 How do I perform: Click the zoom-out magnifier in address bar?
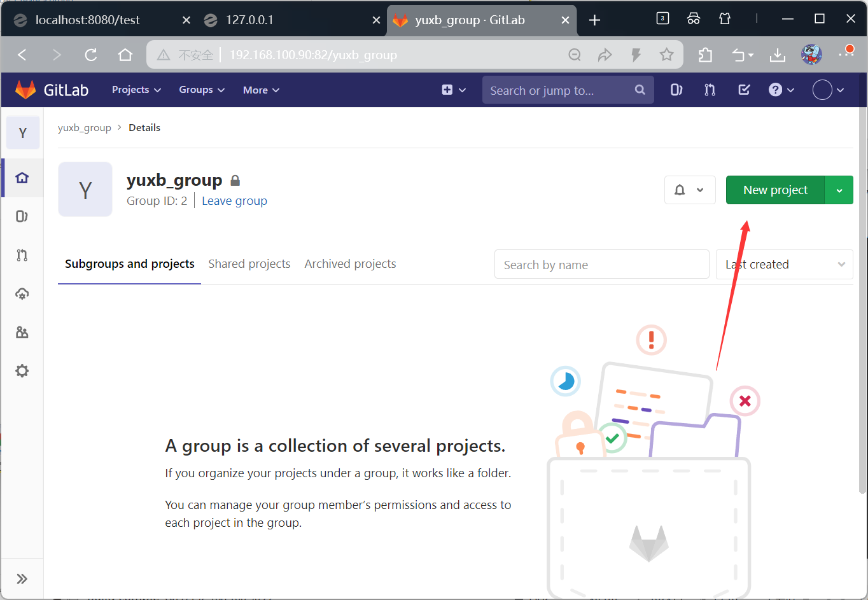575,55
